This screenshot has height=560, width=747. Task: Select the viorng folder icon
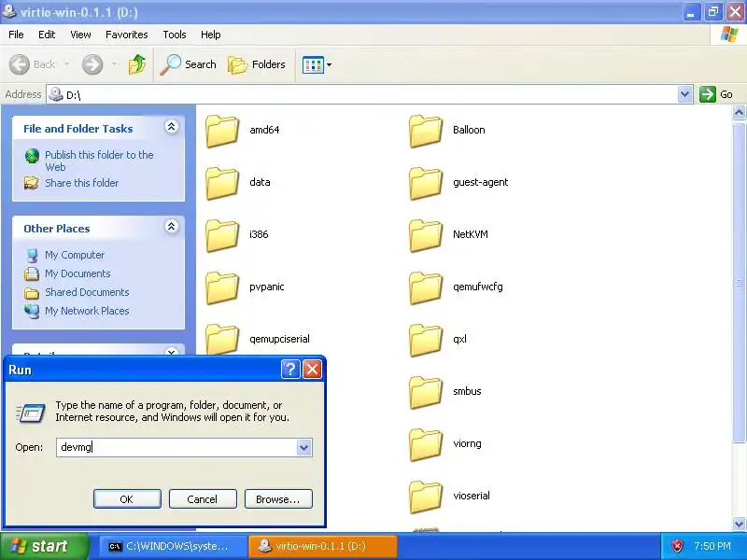[426, 445]
